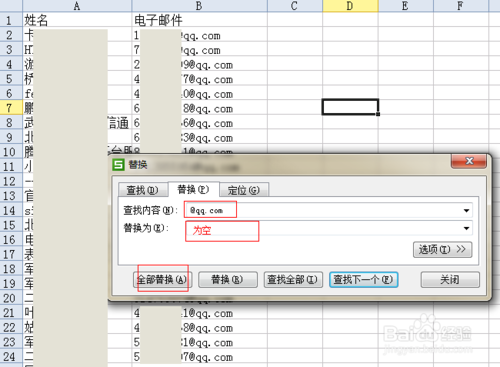The height and width of the screenshot is (367, 500).
Task: Click the email cell in row 8
Action: coord(199,123)
